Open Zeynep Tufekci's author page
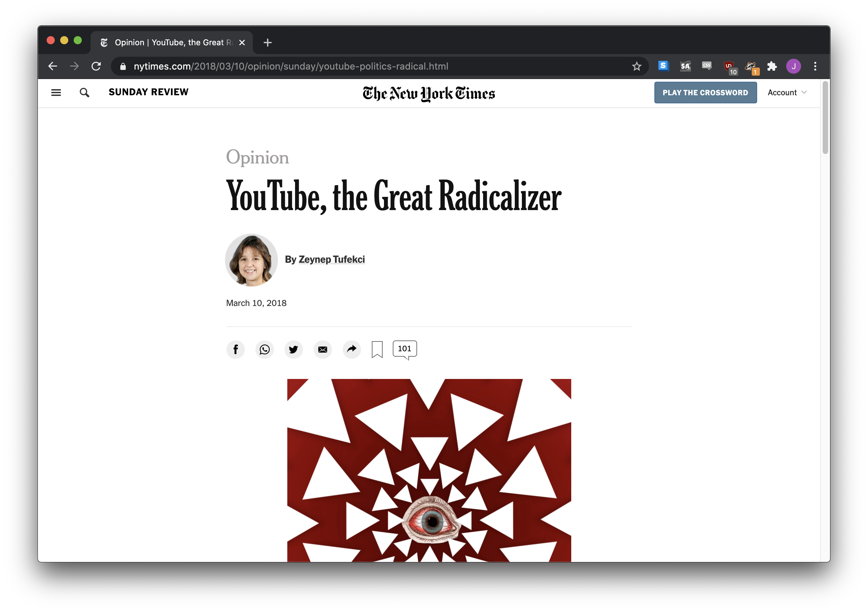 pyautogui.click(x=332, y=259)
